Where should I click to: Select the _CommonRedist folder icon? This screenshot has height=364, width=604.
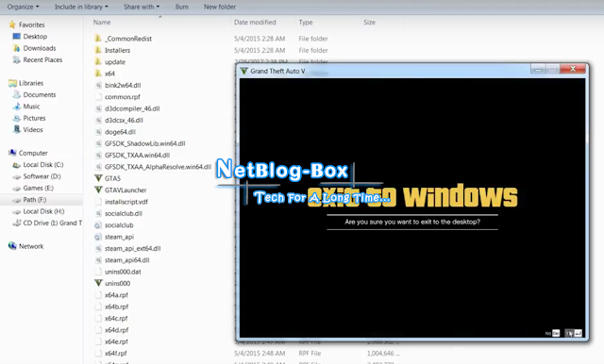[x=98, y=38]
